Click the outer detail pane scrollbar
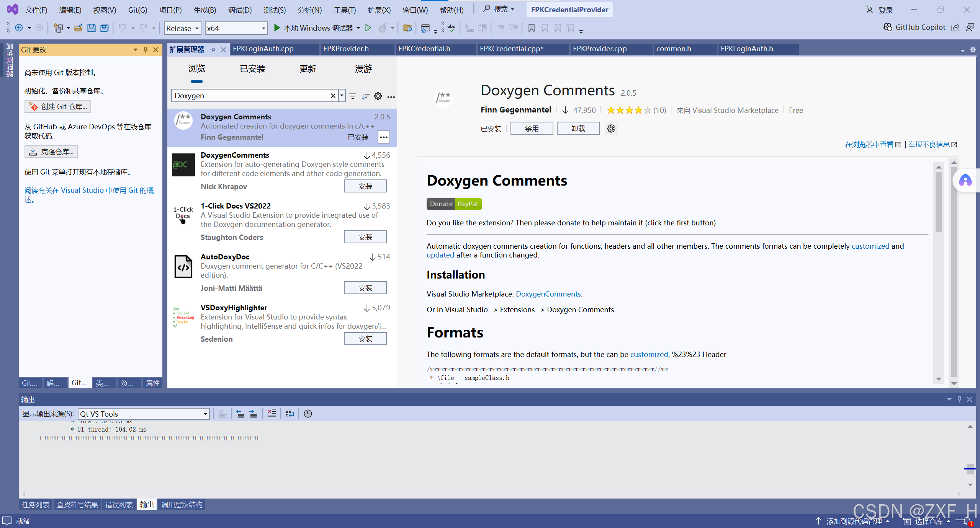980x528 pixels. tap(954, 272)
